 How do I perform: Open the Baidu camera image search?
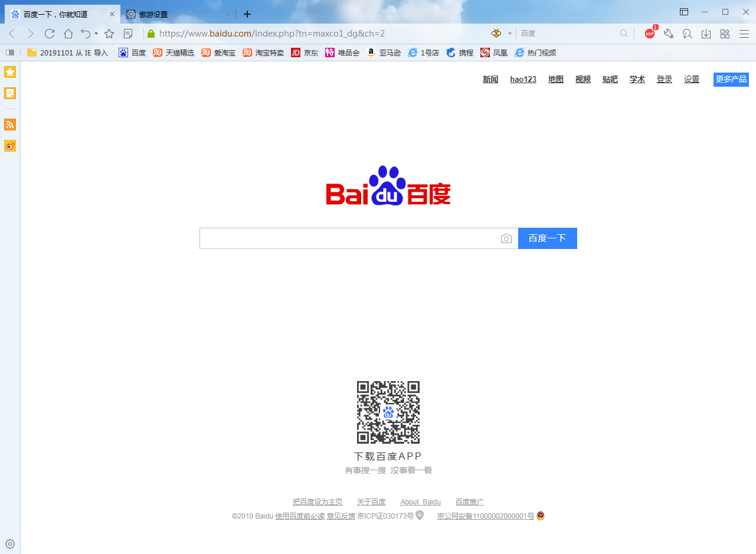pos(506,238)
